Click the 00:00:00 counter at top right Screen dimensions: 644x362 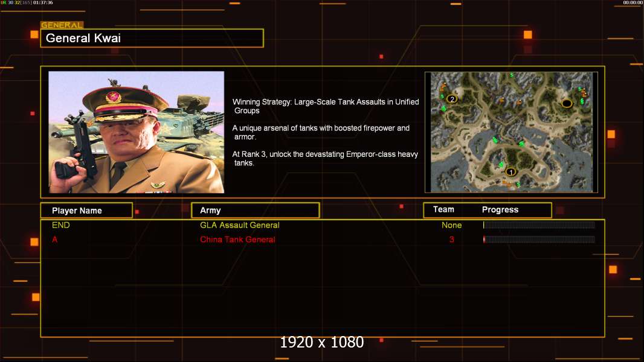click(x=633, y=2)
